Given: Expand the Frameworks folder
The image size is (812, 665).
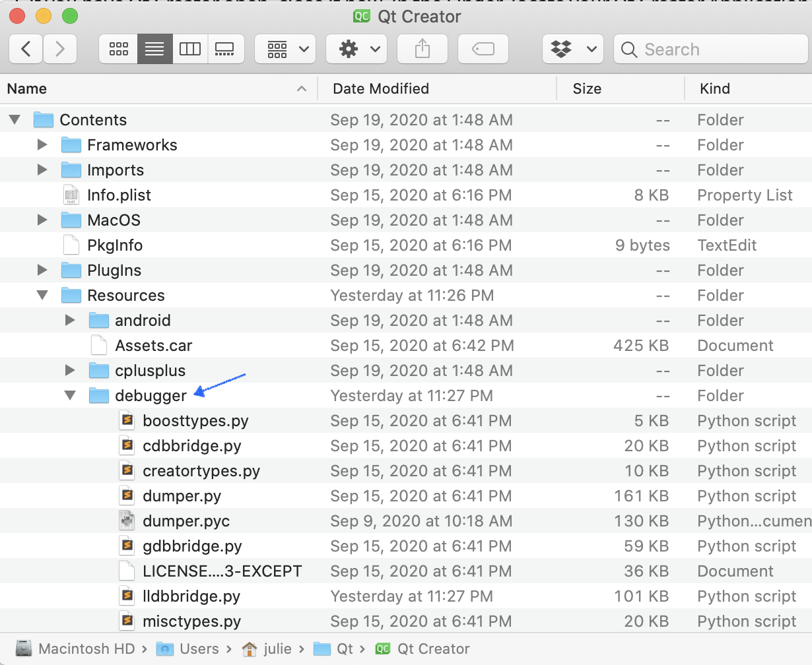Looking at the screenshot, I should pos(42,144).
